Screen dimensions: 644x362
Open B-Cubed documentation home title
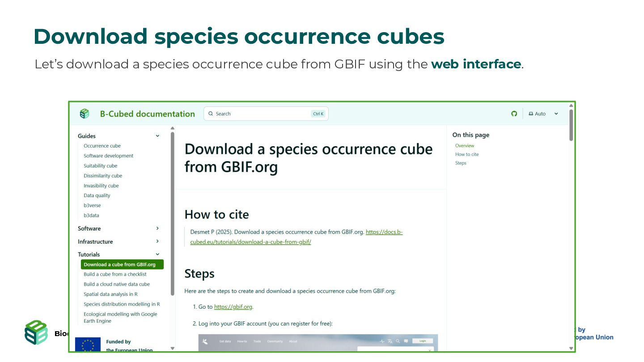[147, 114]
